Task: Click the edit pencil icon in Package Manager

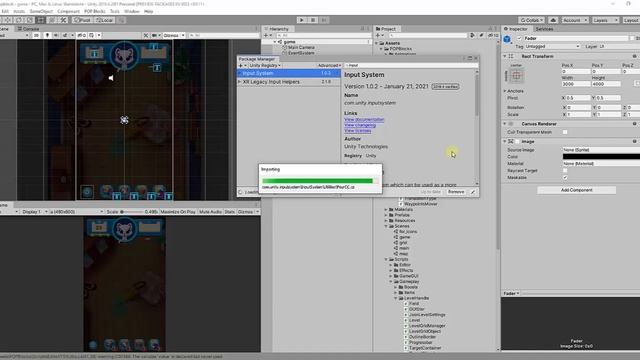Action: coord(473,192)
